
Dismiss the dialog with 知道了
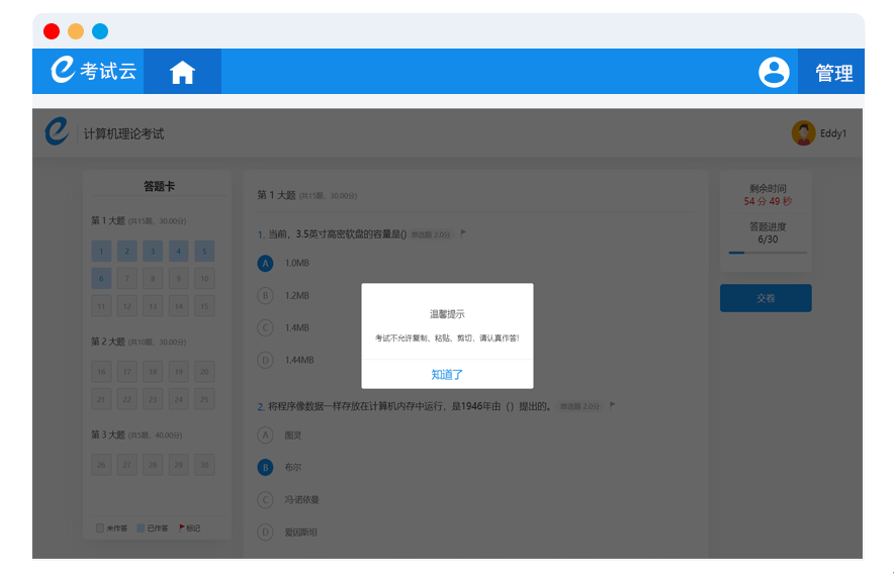(x=447, y=374)
